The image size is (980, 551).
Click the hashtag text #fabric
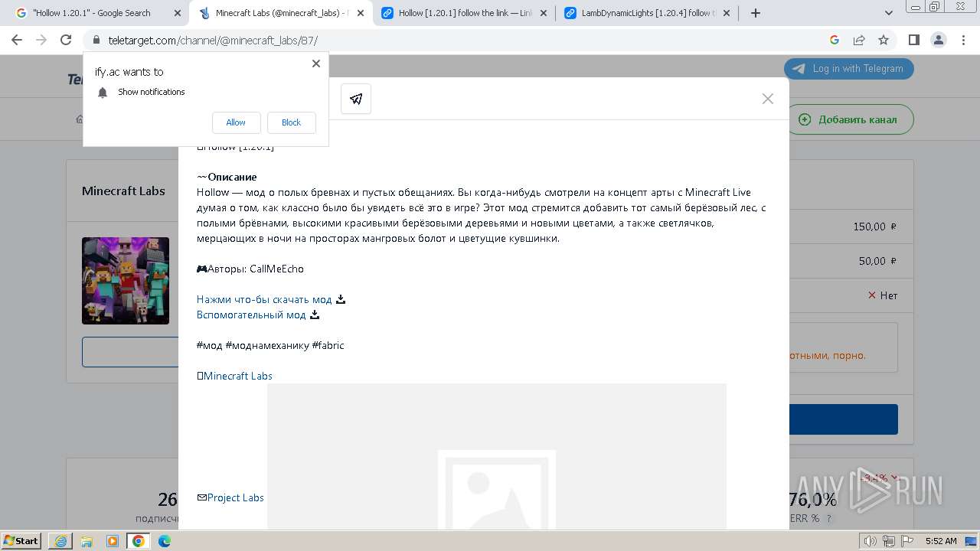pyautogui.click(x=328, y=345)
